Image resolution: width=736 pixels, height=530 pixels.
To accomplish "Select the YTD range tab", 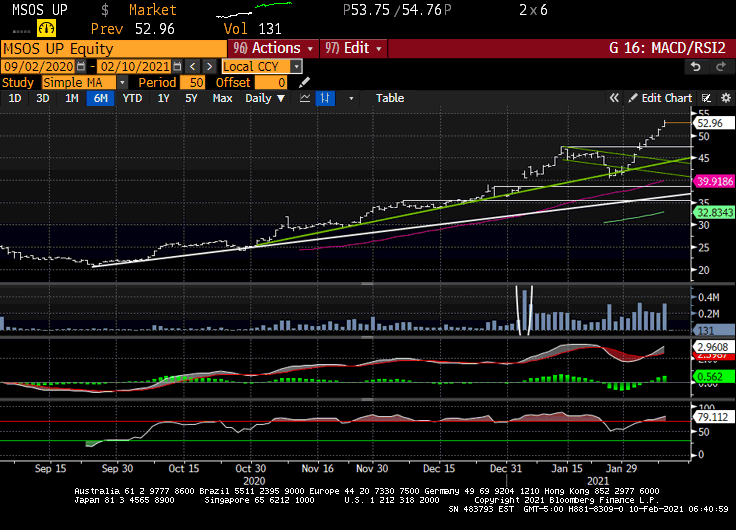I will point(132,98).
